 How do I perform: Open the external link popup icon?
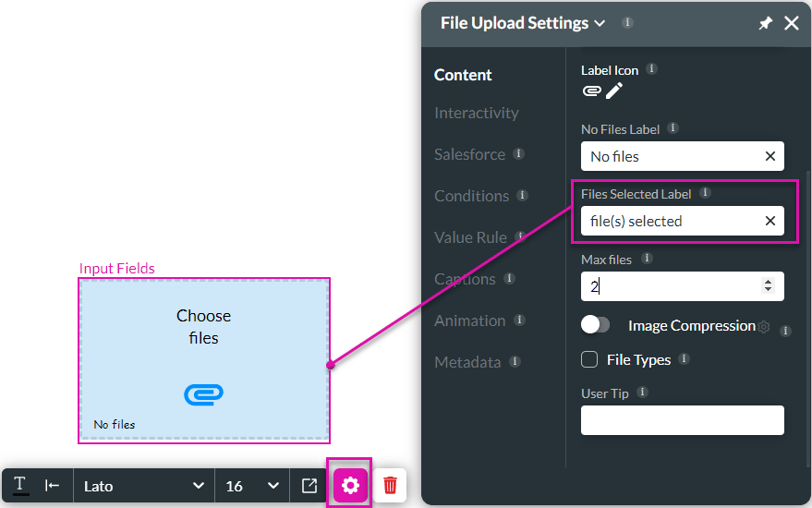309,485
